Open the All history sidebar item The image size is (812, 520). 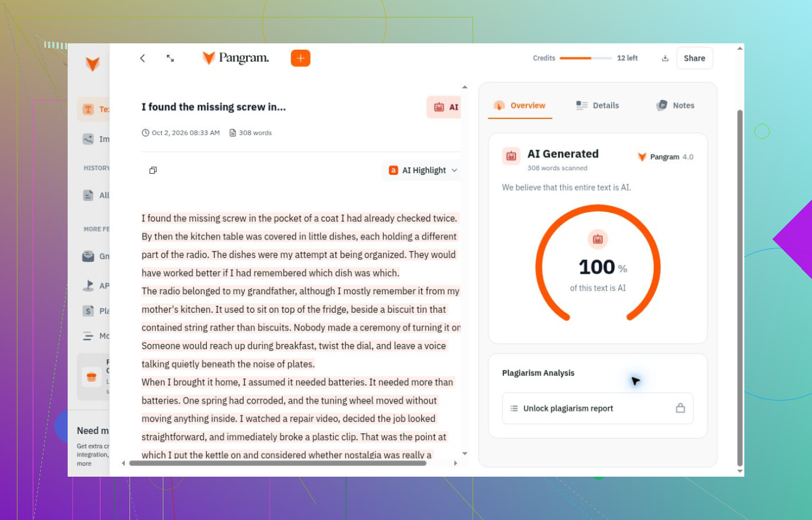[x=96, y=195]
